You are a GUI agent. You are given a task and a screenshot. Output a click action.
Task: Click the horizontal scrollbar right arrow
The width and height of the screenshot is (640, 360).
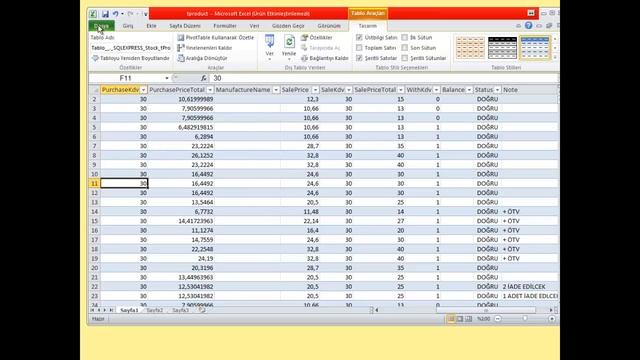551,310
